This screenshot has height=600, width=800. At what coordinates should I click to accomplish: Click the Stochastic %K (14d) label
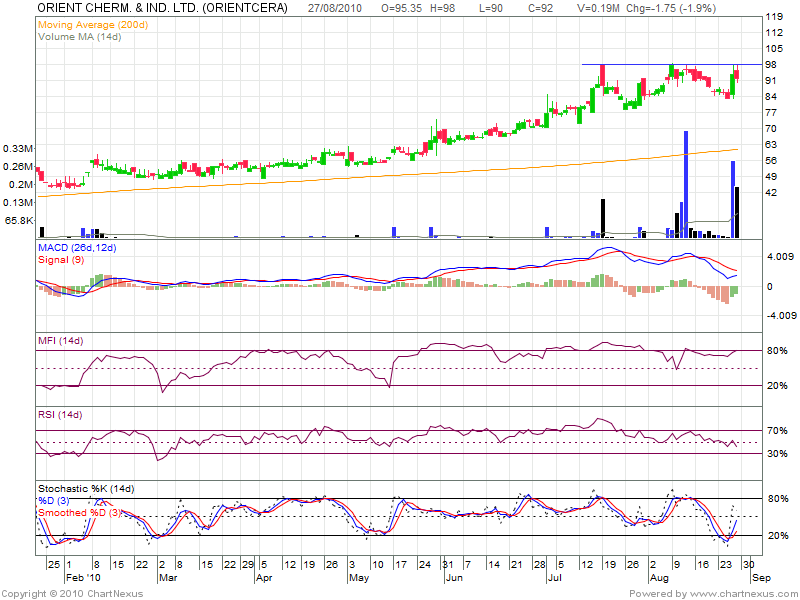[x=86, y=489]
